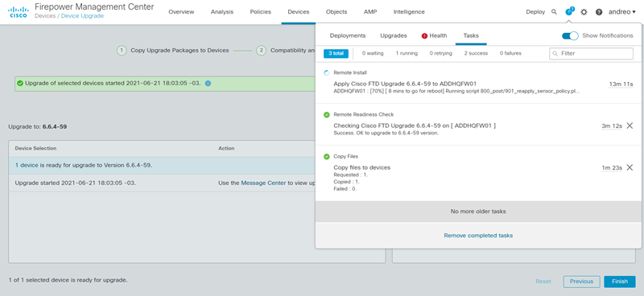The height and width of the screenshot is (296, 644).
Task: Open the andreo user dropdown
Action: (621, 12)
